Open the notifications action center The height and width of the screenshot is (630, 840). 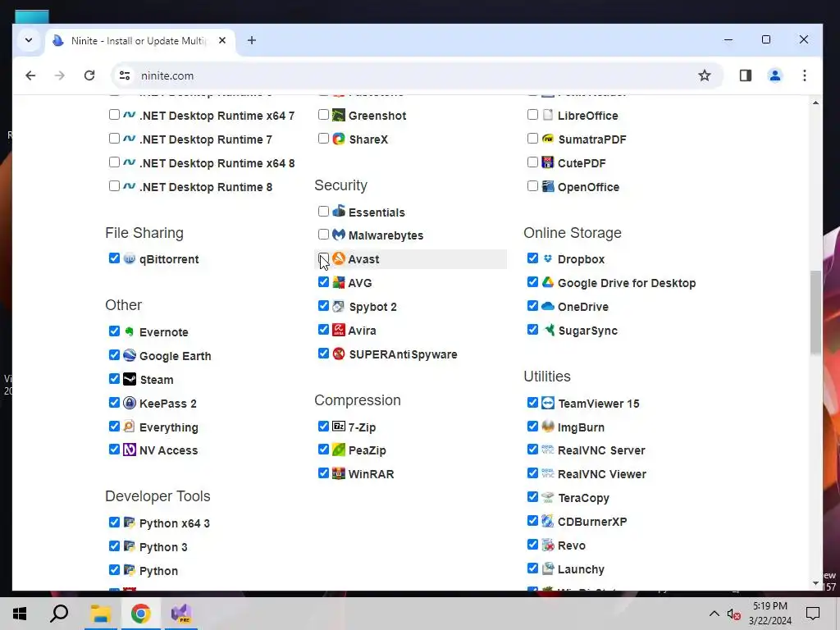click(x=813, y=614)
